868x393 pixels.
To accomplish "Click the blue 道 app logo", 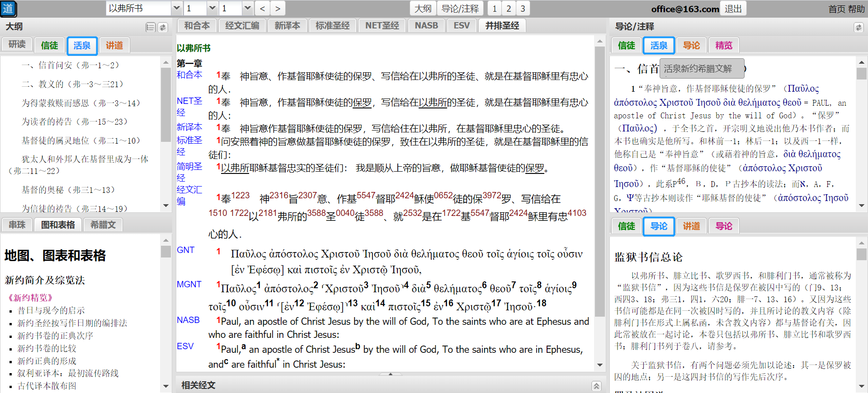I will pyautogui.click(x=8, y=9).
